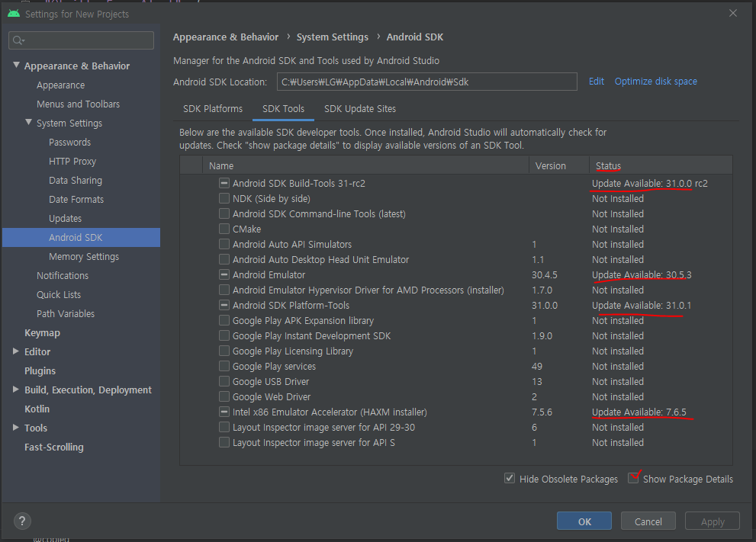The height and width of the screenshot is (542, 756).
Task: Open Keymap settings
Action: pyautogui.click(x=43, y=333)
